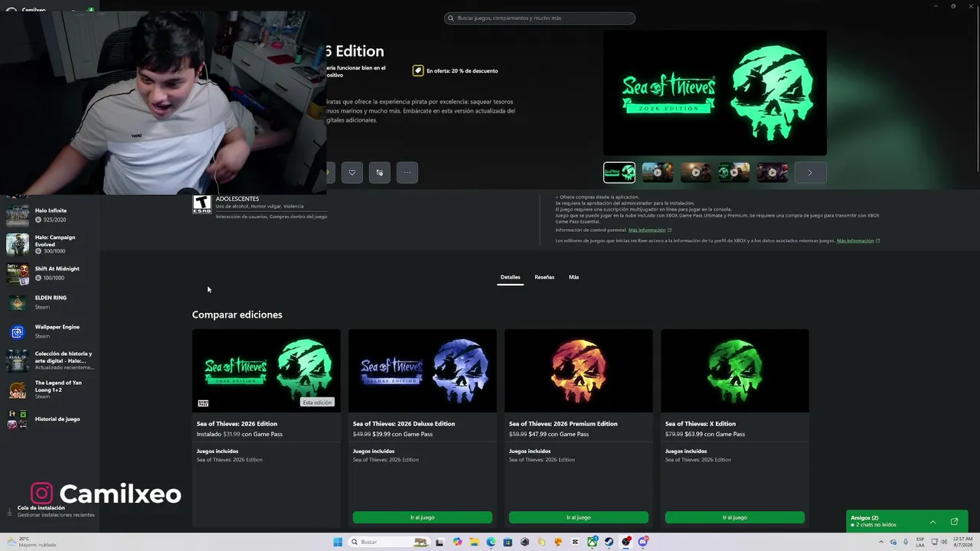This screenshot has height=551, width=980.
Task: Select Shift At Midnight in sidebar
Action: [50, 273]
